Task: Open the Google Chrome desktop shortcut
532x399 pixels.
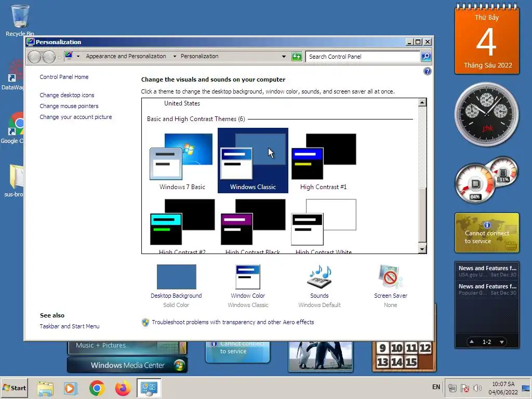Action: [x=14, y=128]
